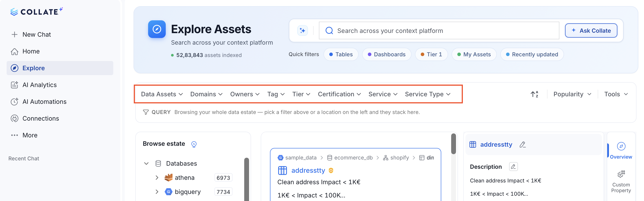Open the More menu in sidebar
Image resolution: width=644 pixels, height=201 pixels.
[x=60, y=135]
